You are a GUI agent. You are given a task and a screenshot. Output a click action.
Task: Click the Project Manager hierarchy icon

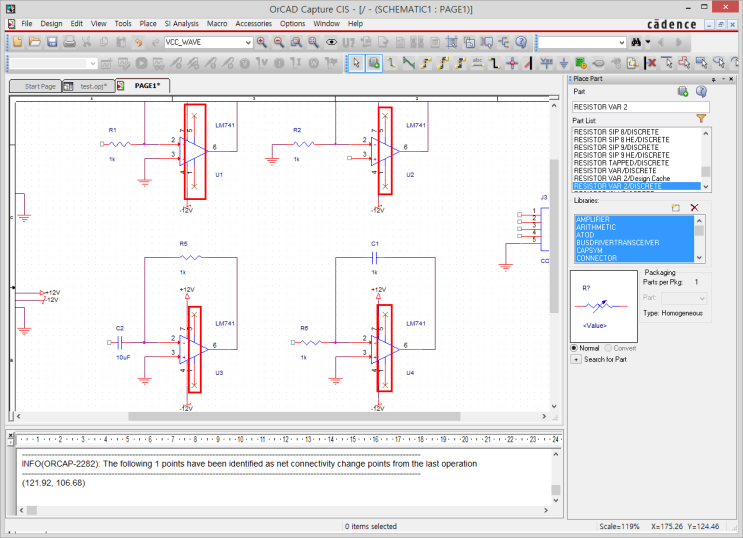(x=504, y=42)
